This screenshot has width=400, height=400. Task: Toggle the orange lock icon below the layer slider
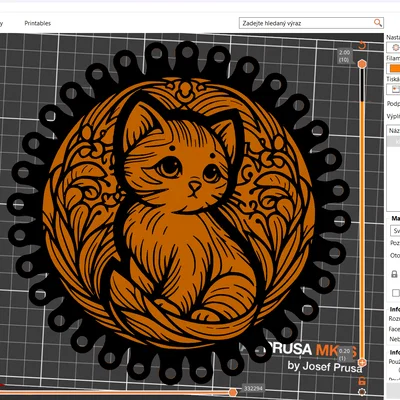(362, 381)
